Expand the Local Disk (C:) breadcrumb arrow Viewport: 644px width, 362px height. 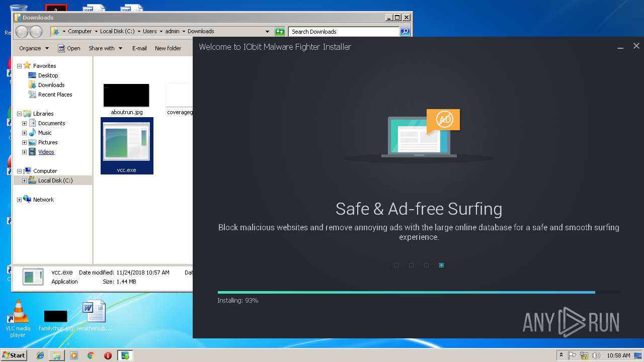point(139,31)
